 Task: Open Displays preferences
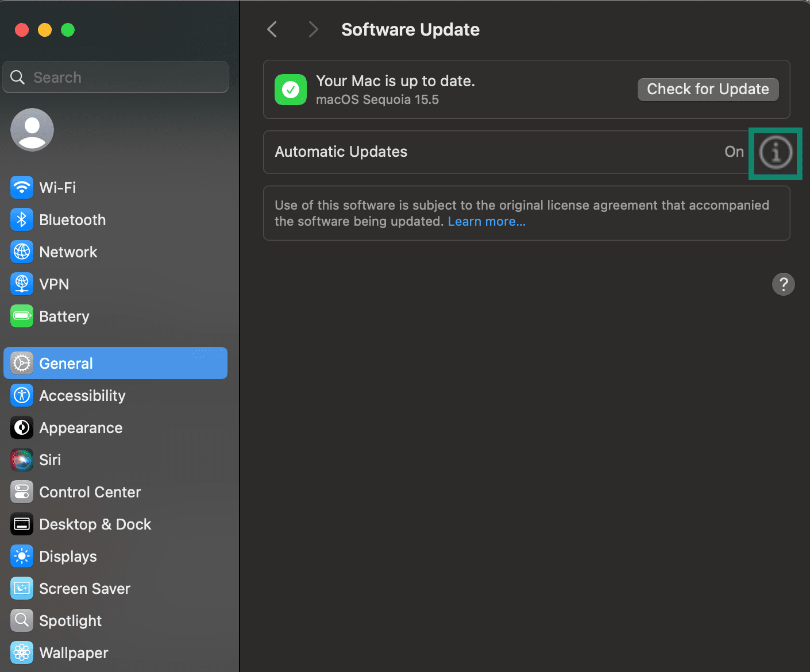point(68,556)
